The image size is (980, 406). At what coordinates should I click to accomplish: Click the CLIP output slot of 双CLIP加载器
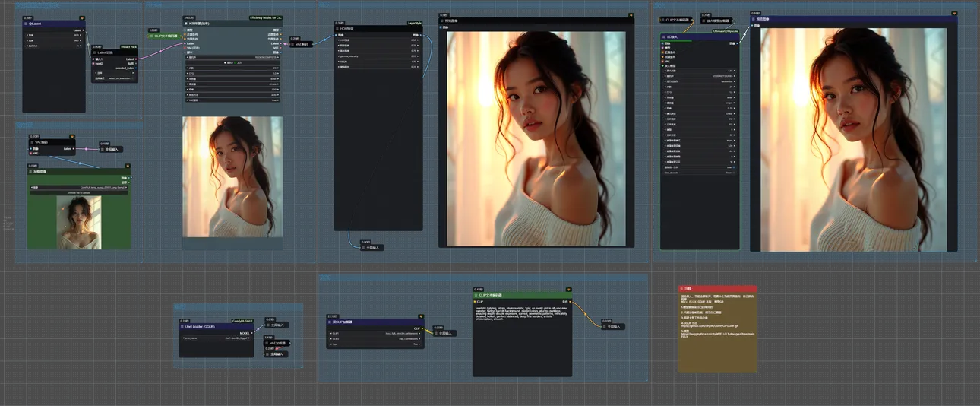(422, 328)
